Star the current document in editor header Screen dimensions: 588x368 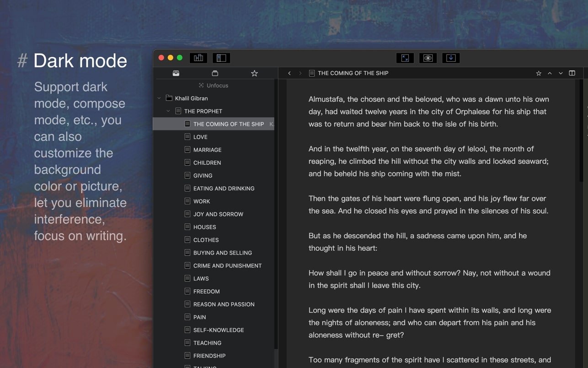tap(539, 73)
